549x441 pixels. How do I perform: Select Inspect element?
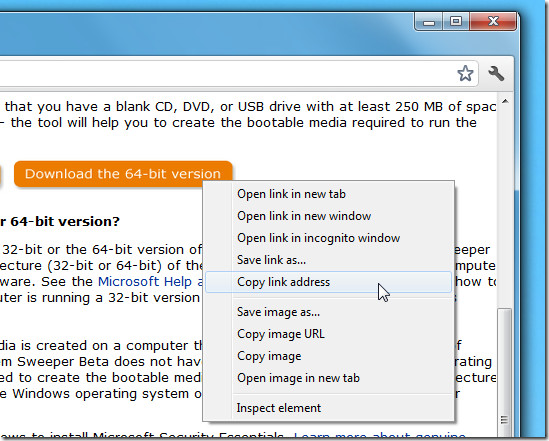pos(328,408)
